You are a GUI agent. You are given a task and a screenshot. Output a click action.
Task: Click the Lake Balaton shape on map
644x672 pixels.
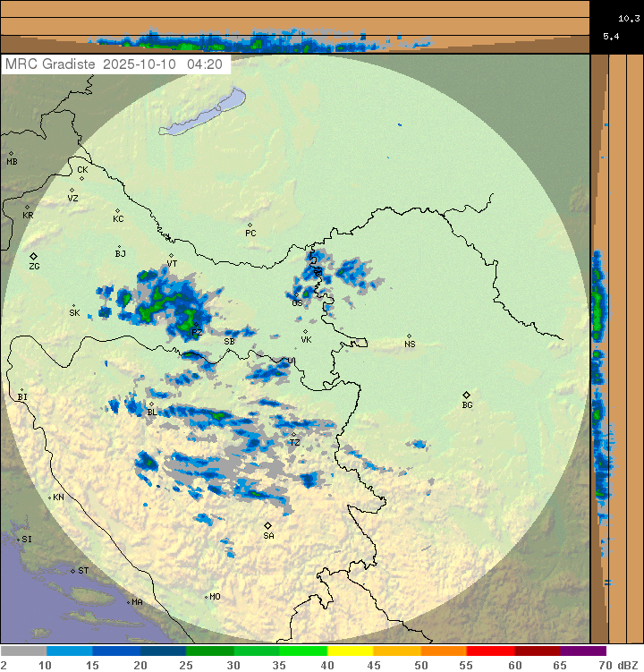204,113
